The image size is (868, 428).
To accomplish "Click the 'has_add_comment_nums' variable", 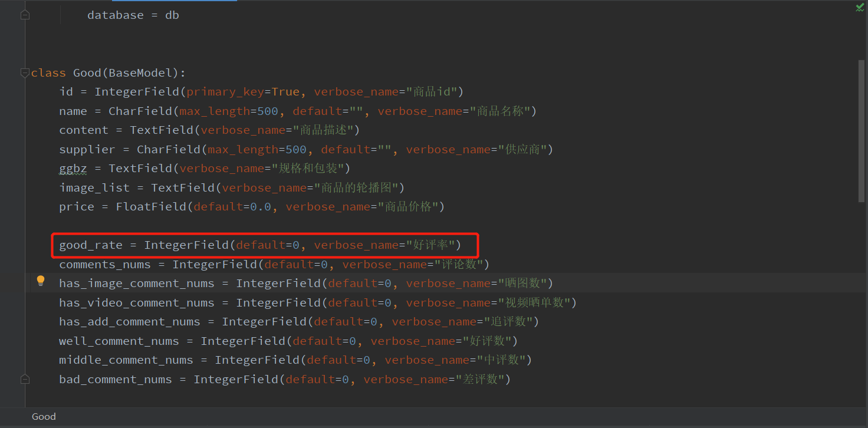I will pyautogui.click(x=130, y=322).
